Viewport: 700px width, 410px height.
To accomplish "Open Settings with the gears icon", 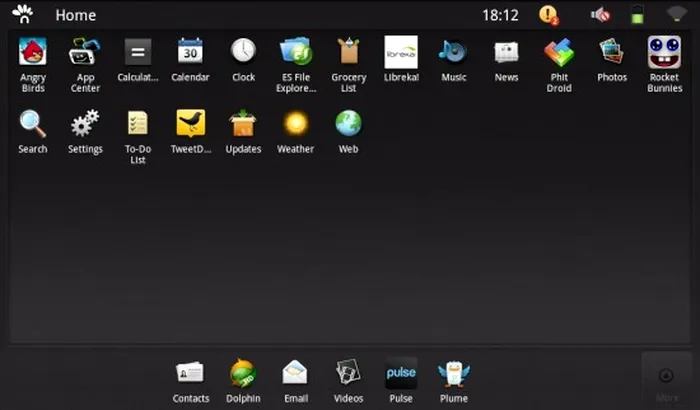I will 85,123.
